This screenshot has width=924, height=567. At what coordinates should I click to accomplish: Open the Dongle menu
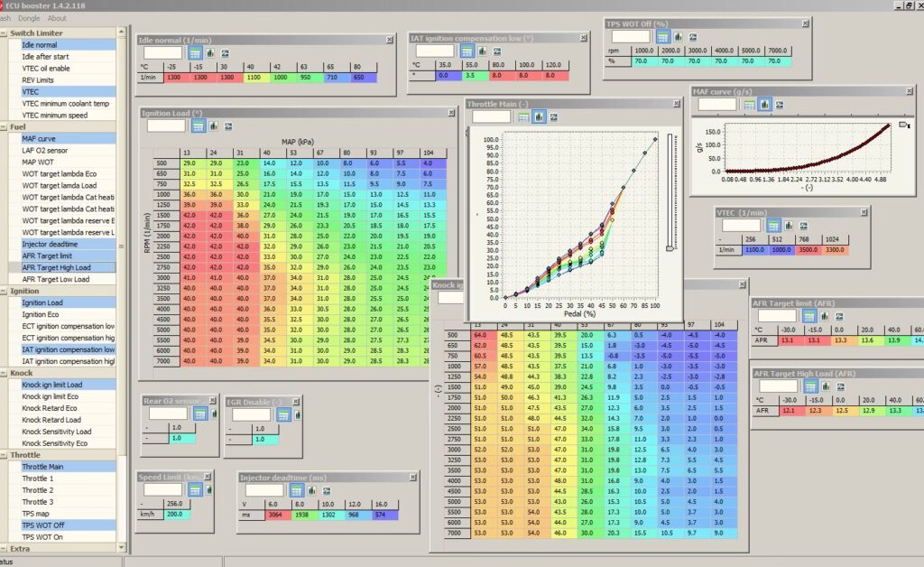29,18
